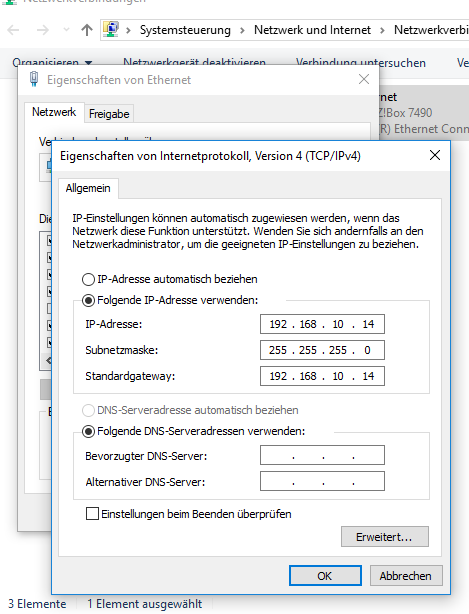This screenshot has height=614, width=469.
Task: Open the Netzwerk tab in Ethernet properties
Action: (54, 112)
